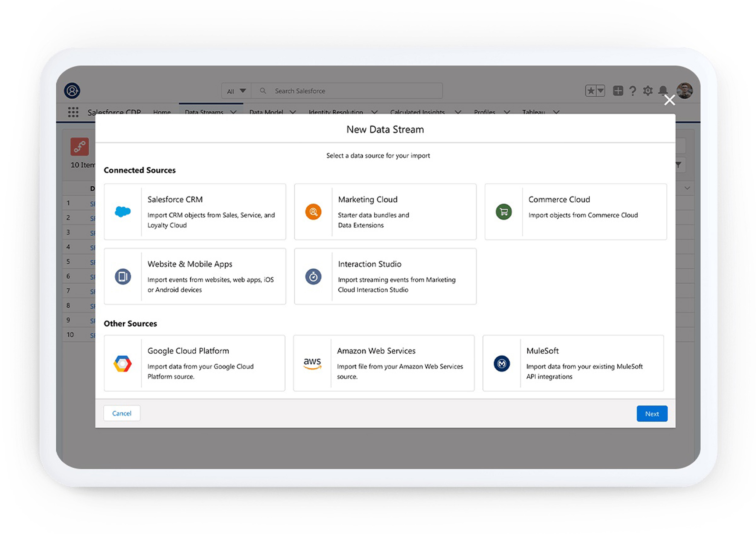Click the Cancel button

[122, 413]
